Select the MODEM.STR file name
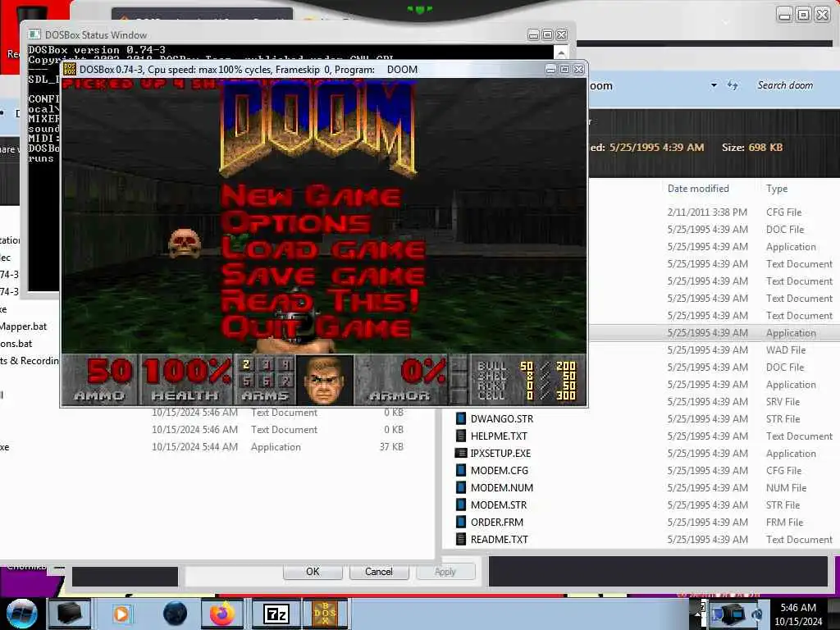 pyautogui.click(x=499, y=504)
